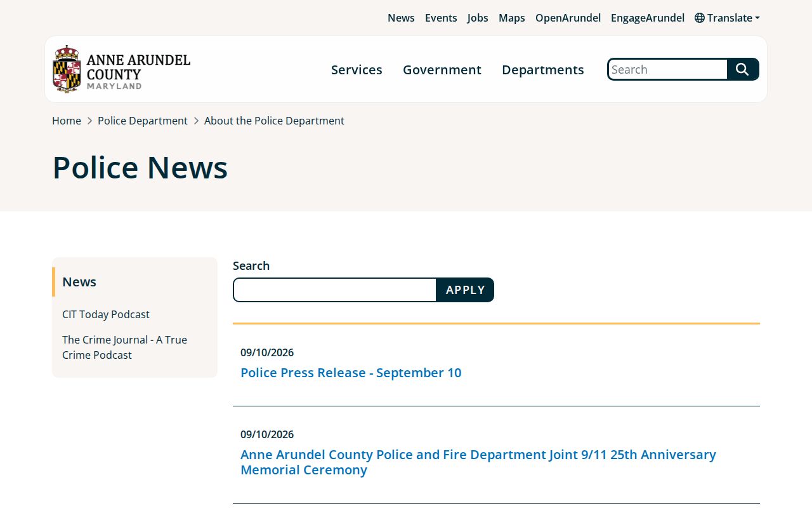This screenshot has width=812, height=508.
Task: Open The Crime Journal podcast link
Action: pos(124,347)
